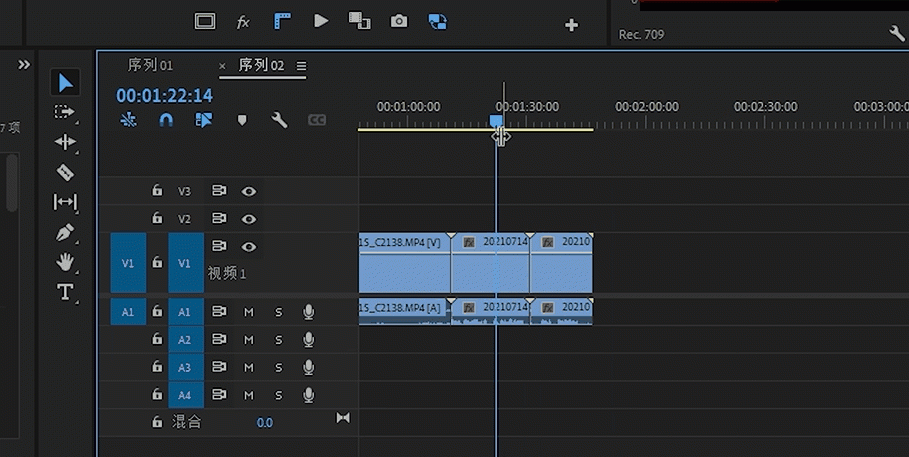This screenshot has width=909, height=457.
Task: Toggle V1 track targeting button
Action: [x=186, y=263]
